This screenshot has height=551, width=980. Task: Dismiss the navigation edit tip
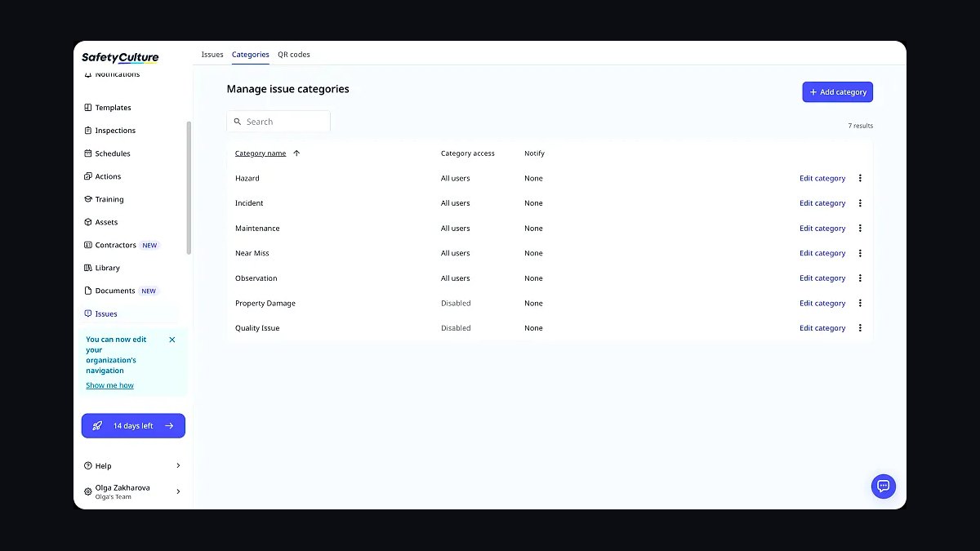pos(172,340)
